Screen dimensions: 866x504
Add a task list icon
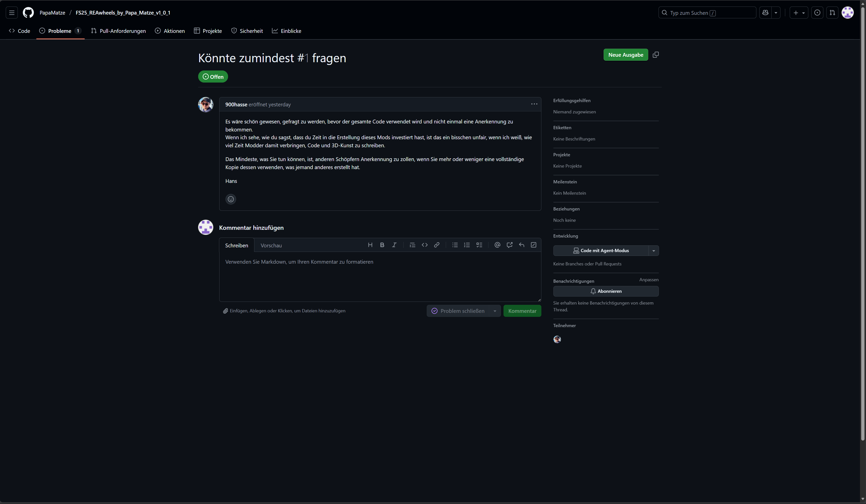pos(479,245)
